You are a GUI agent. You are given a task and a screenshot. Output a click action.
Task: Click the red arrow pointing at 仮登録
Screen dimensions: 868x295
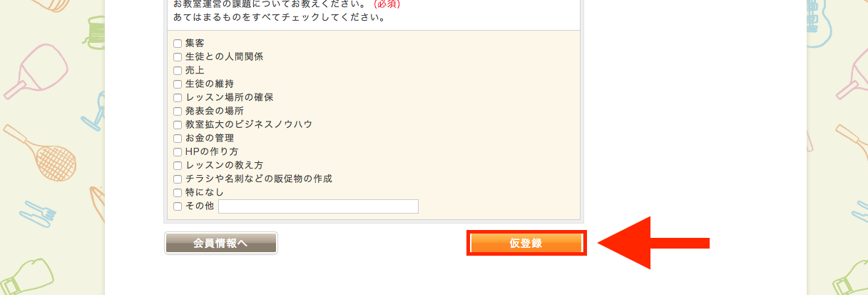click(x=653, y=243)
